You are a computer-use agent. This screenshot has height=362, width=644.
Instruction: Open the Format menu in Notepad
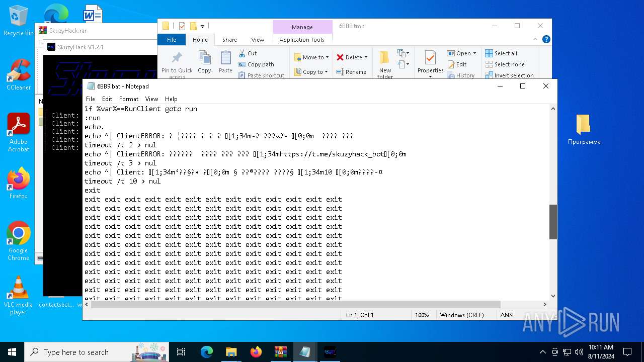(129, 99)
